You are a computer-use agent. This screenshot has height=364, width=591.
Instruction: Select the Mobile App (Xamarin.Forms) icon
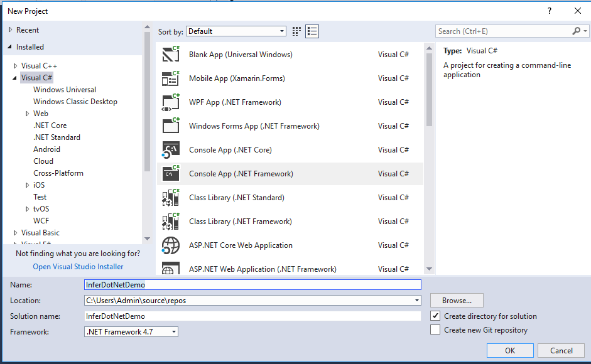(x=171, y=78)
